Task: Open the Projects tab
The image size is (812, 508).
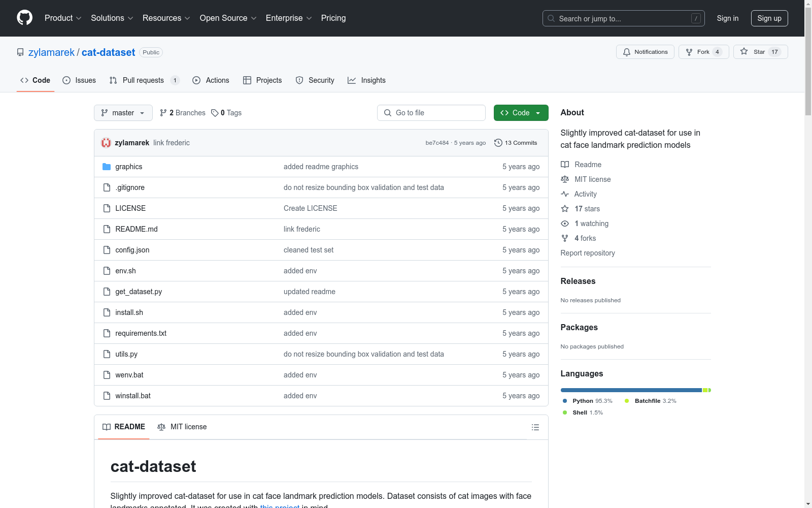Action: point(262,80)
